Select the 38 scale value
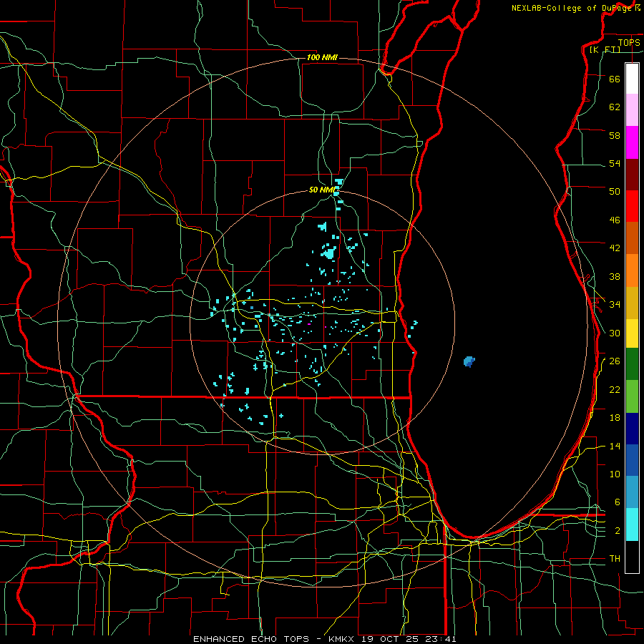The width and height of the screenshot is (644, 644). click(x=615, y=276)
